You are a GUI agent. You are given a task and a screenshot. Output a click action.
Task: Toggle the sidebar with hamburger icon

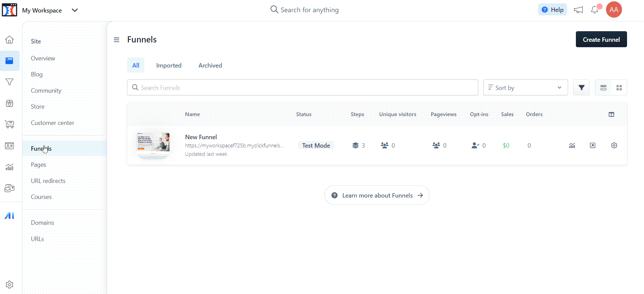click(117, 40)
